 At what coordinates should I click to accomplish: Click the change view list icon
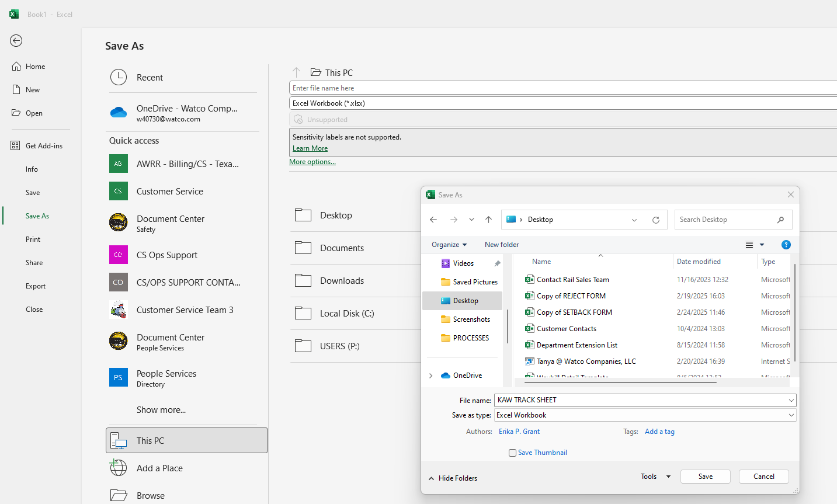749,245
